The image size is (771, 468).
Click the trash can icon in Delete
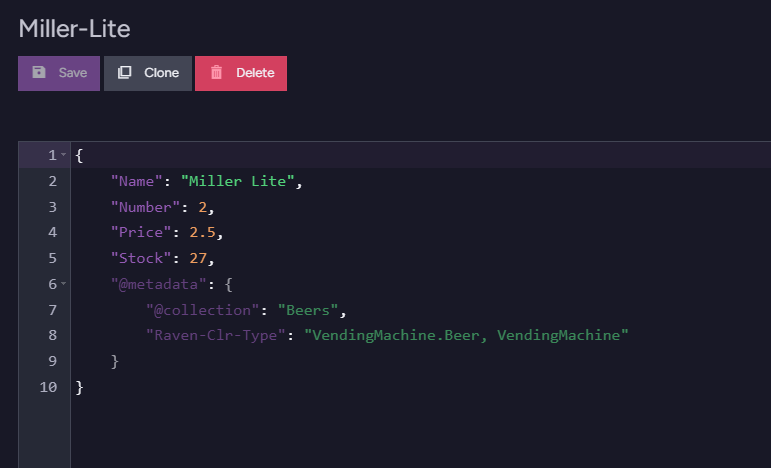(x=216, y=72)
